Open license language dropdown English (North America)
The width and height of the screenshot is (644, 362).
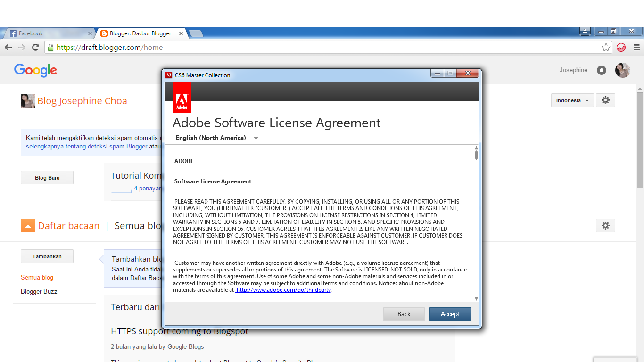tap(217, 138)
